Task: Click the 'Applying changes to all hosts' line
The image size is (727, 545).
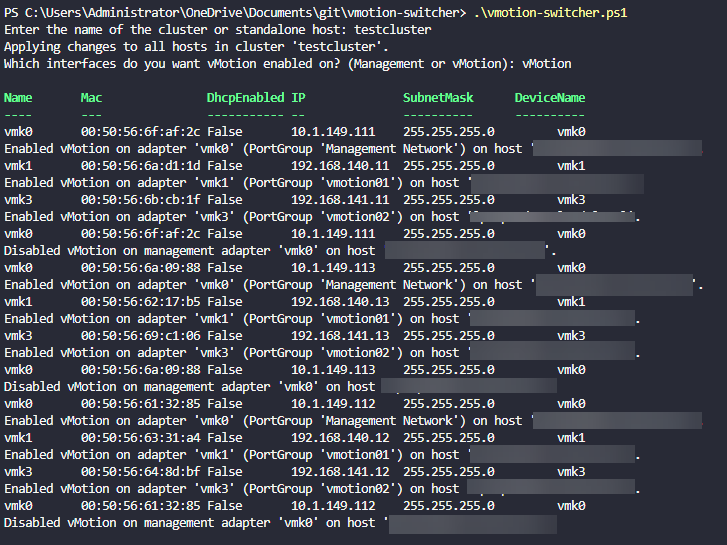Action: [197, 47]
